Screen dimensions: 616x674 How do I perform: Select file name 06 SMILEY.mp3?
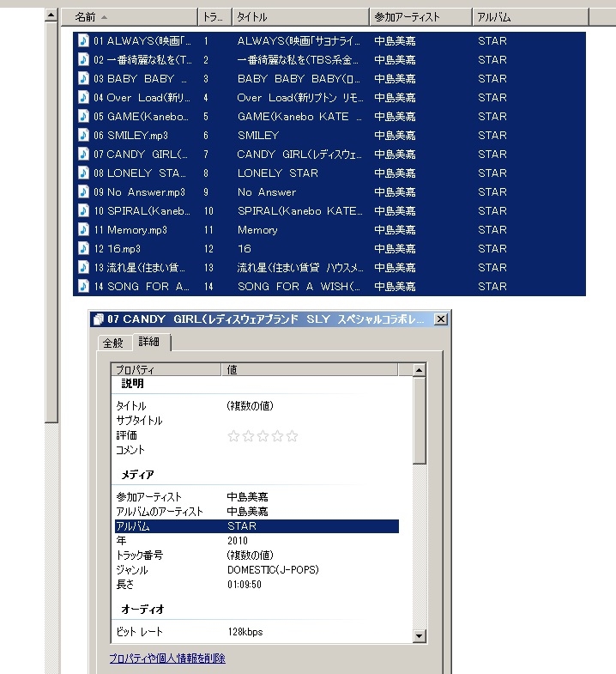click(130, 136)
